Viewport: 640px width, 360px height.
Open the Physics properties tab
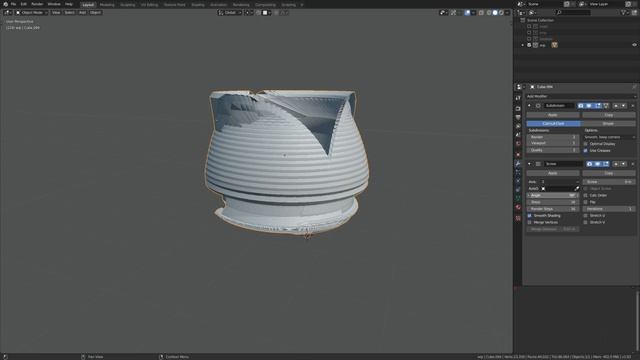(518, 181)
